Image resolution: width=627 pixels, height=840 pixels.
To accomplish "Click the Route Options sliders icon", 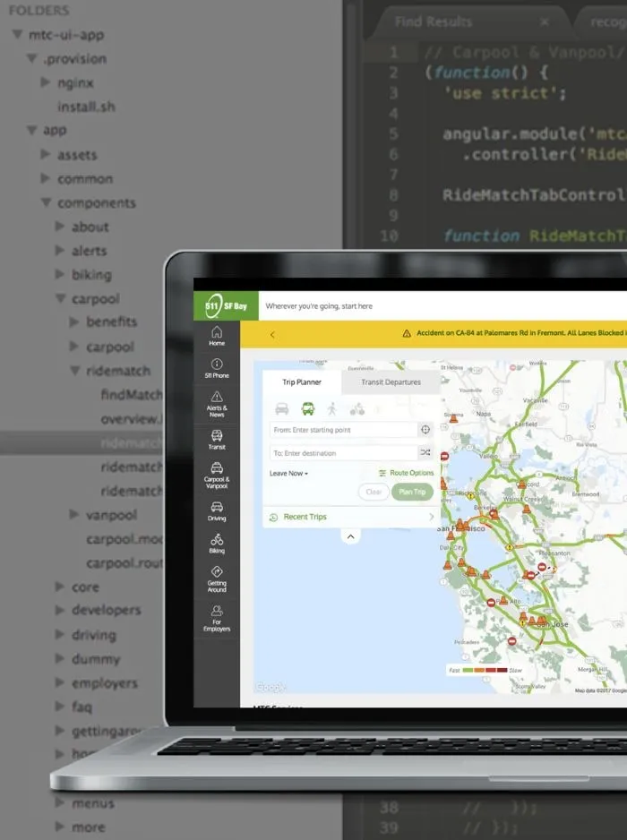I will pyautogui.click(x=382, y=473).
